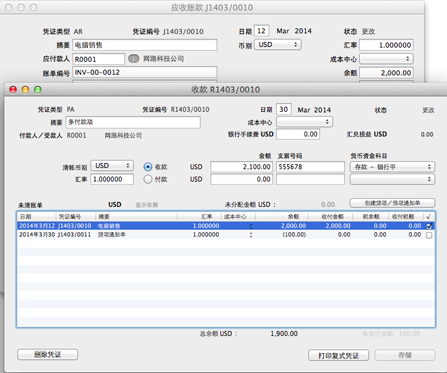
Task: Click the 打印复式凭证 button
Action: [x=338, y=355]
